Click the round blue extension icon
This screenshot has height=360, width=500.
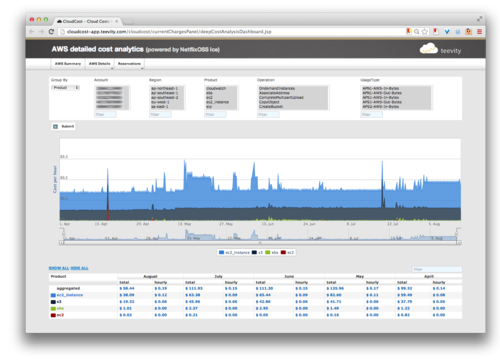(458, 32)
